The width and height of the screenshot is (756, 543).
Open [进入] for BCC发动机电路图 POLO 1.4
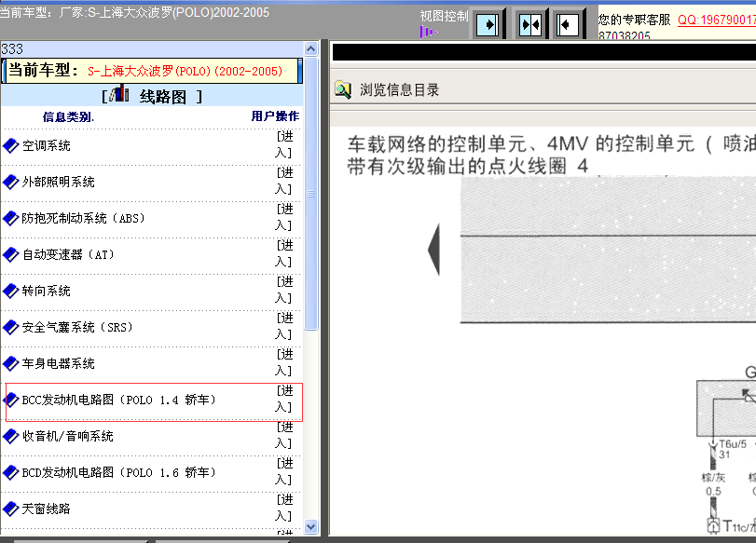click(x=284, y=399)
